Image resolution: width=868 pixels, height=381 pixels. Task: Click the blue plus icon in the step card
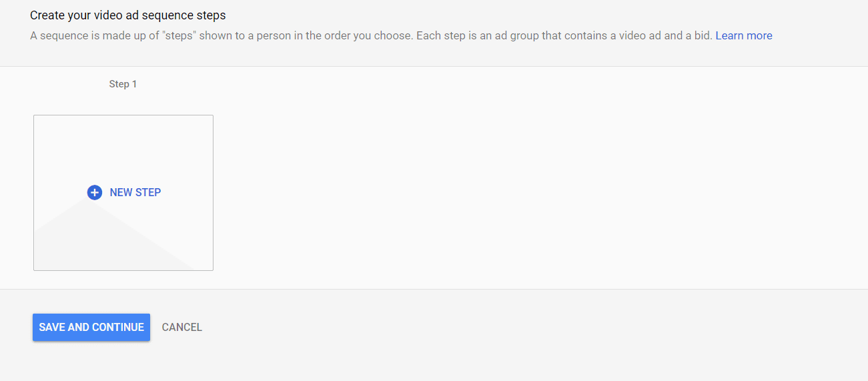coord(95,192)
